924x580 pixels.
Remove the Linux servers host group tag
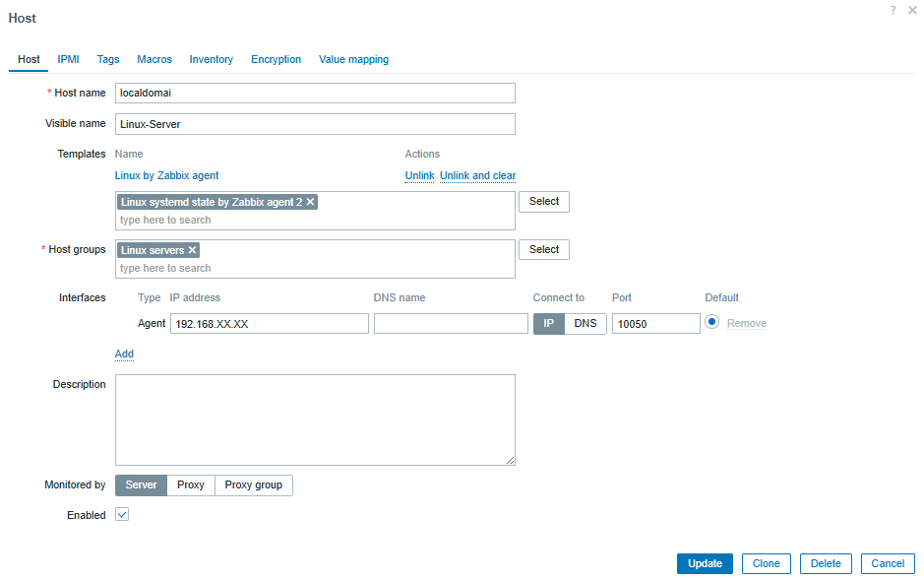pyautogui.click(x=192, y=250)
